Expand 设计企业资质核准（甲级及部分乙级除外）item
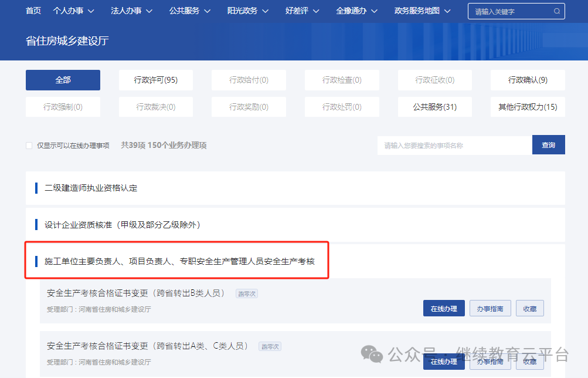The width and height of the screenshot is (588, 378). (x=295, y=225)
